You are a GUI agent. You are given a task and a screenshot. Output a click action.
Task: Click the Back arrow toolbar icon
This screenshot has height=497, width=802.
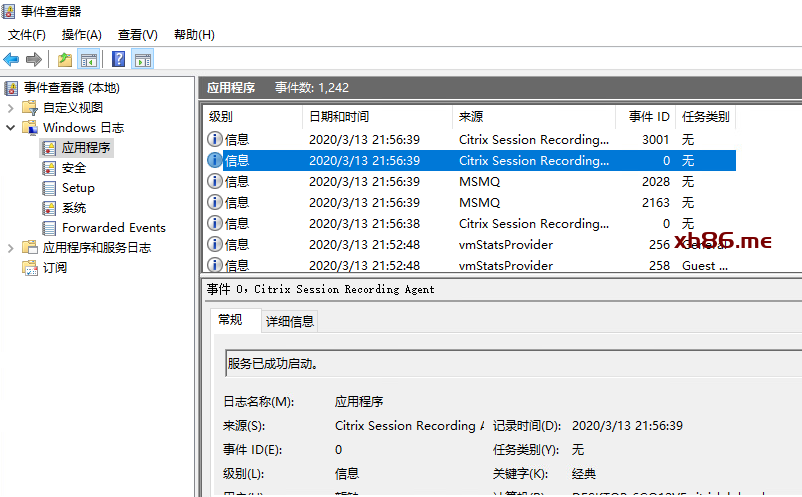click(x=12, y=59)
